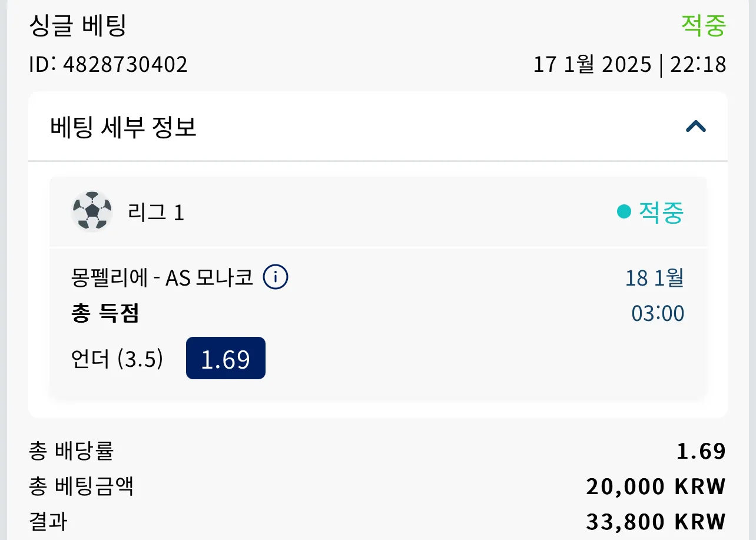The width and height of the screenshot is (756, 540).
Task: Click the 33,800 KRW result amount
Action: coord(656,522)
